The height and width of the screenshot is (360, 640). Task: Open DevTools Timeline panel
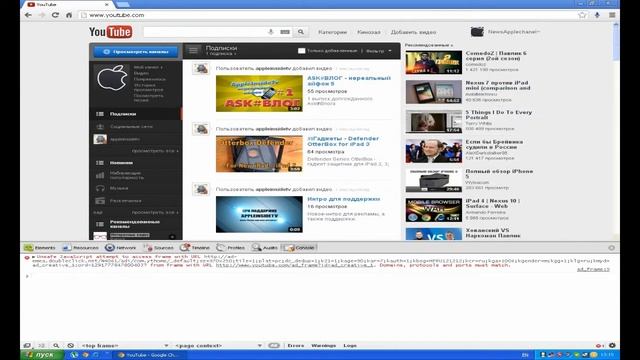coord(195,247)
